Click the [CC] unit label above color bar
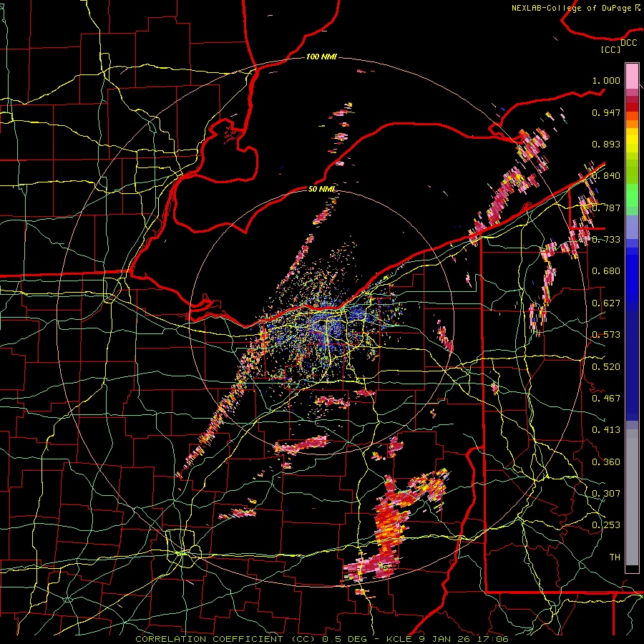 (x=610, y=49)
